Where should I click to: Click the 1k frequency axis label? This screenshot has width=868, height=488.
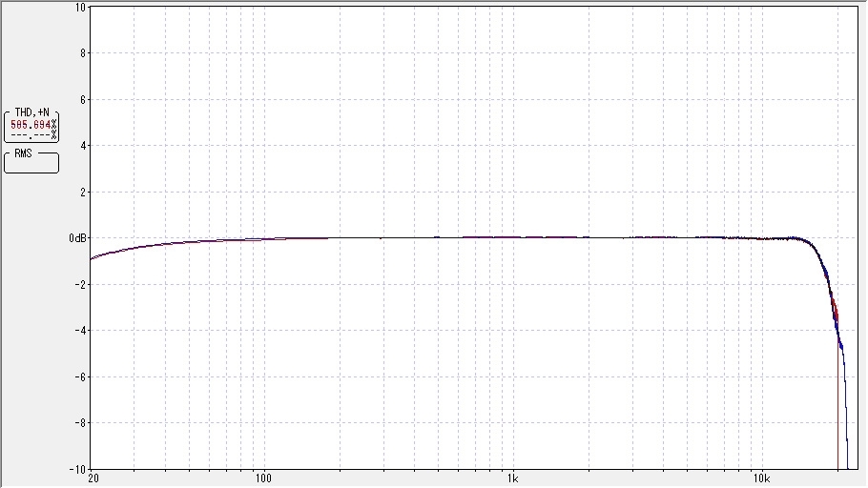pyautogui.click(x=513, y=478)
